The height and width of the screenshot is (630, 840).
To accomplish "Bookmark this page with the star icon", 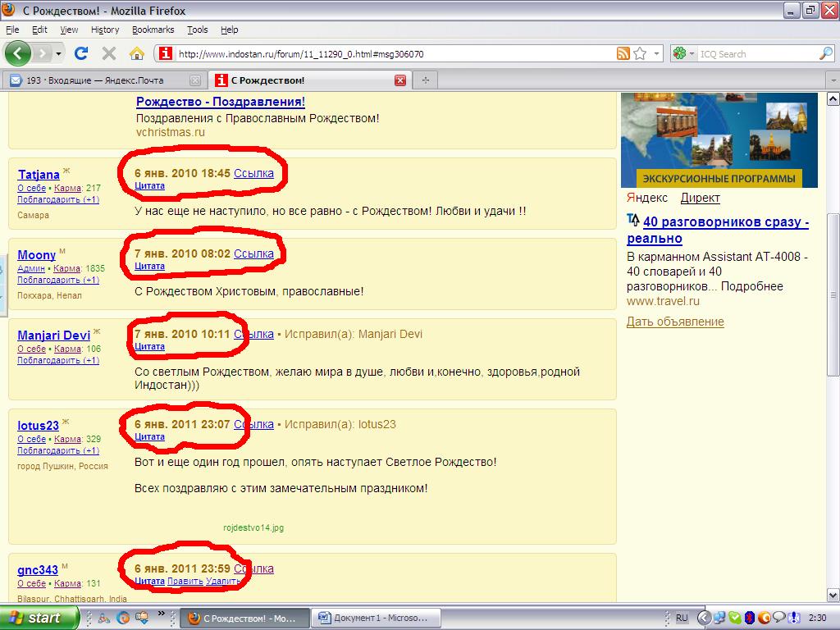I will (640, 53).
